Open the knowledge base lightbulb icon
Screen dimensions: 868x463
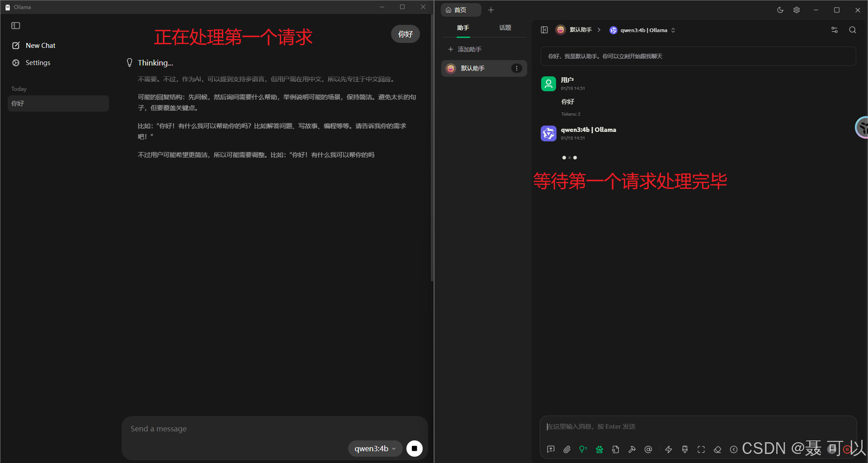pos(583,449)
